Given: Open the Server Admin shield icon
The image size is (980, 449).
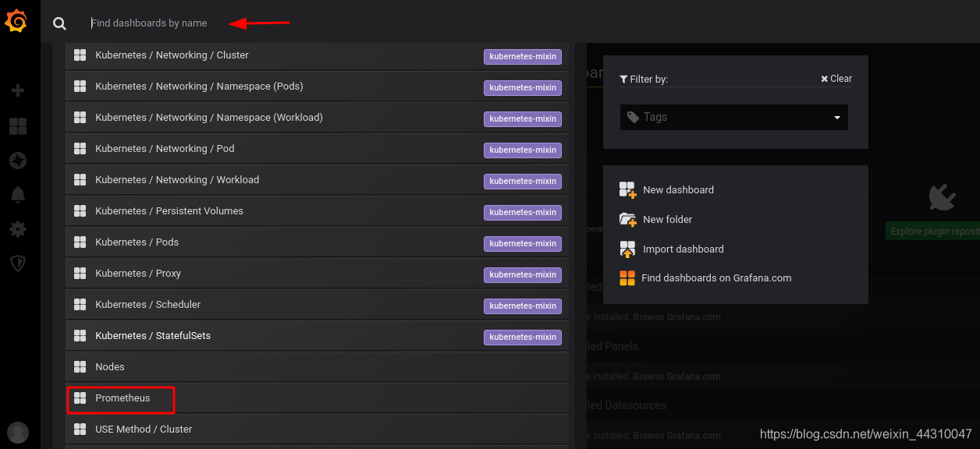Looking at the screenshot, I should 17,263.
